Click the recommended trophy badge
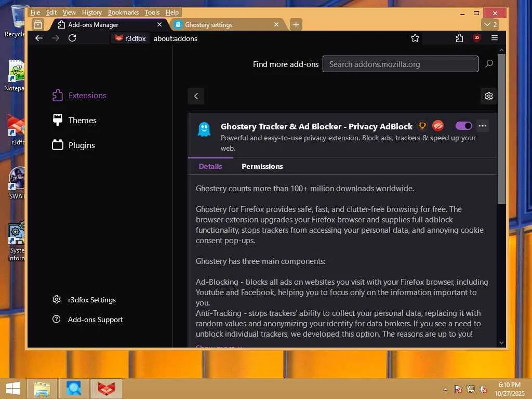Viewport: 532px width, 399px height. coord(422,126)
